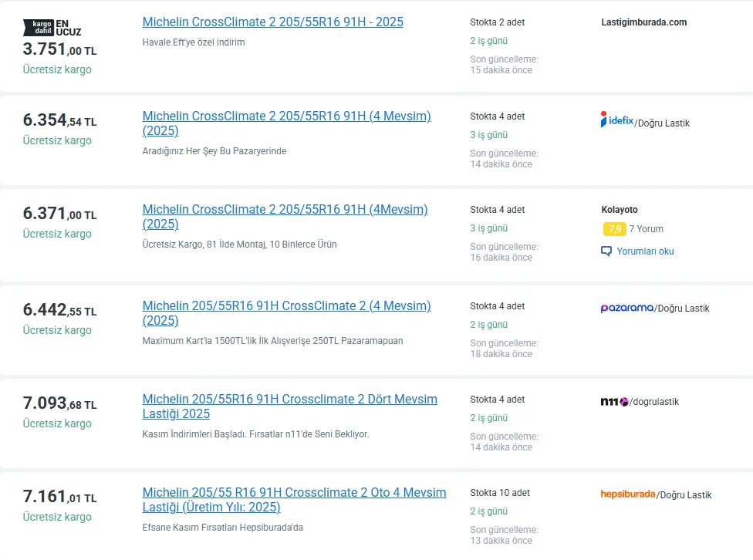Click '13 dakika önce' update time

(x=501, y=541)
